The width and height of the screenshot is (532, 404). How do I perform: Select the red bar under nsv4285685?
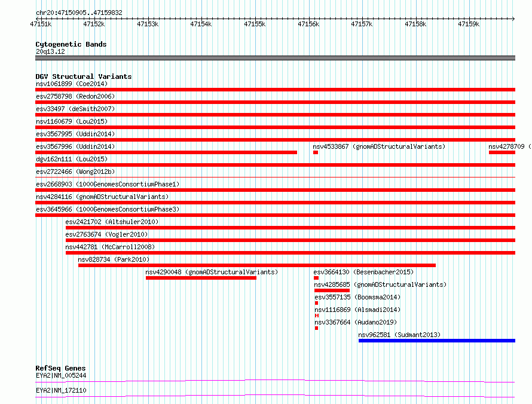(x=332, y=290)
